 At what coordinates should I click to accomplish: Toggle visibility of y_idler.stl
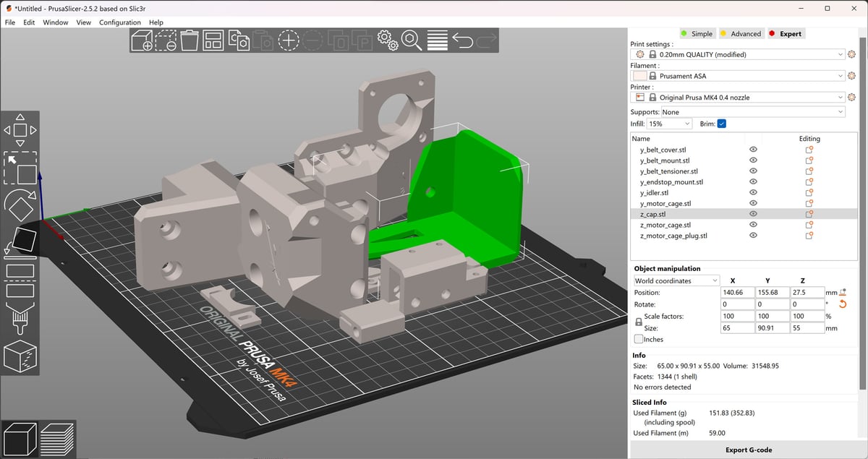coord(753,193)
